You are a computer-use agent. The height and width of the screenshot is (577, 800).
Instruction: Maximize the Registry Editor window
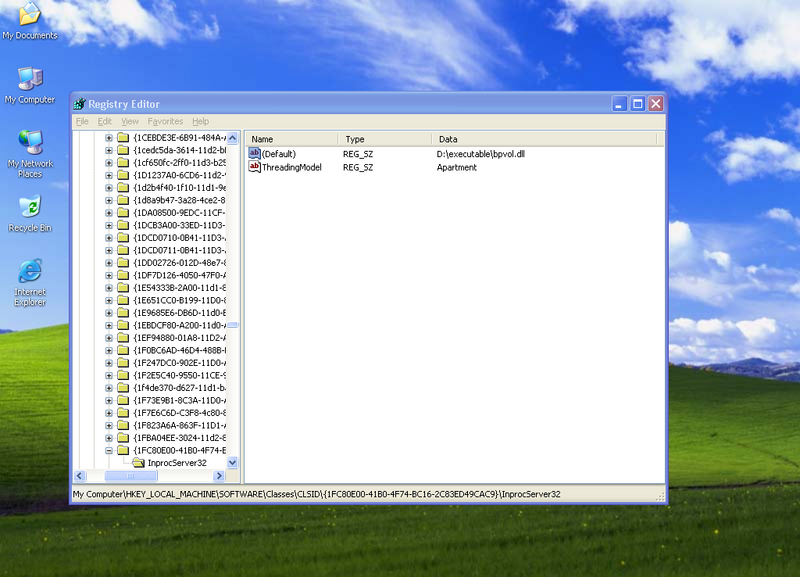tap(638, 104)
